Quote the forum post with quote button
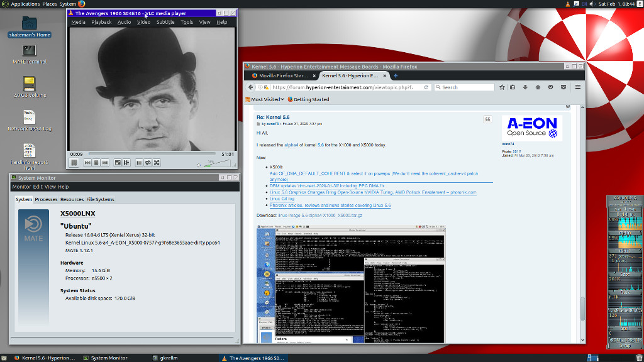The height and width of the screenshot is (362, 644). click(487, 119)
